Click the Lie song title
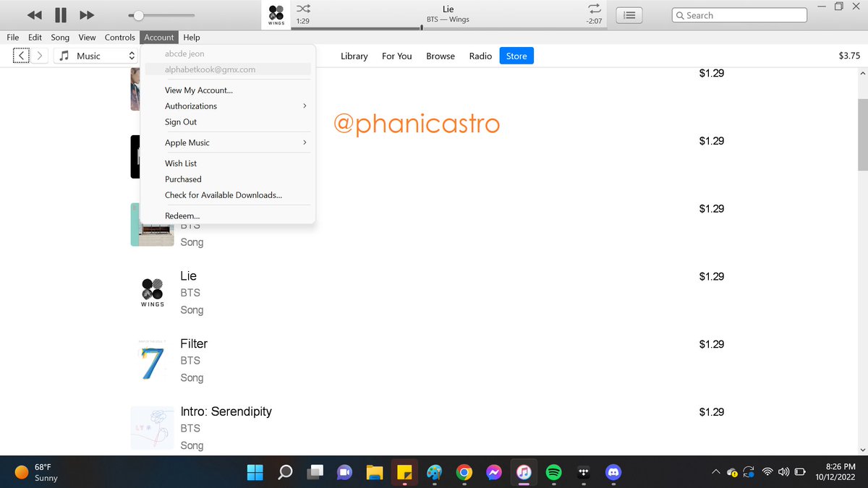This screenshot has width=868, height=488. tap(188, 276)
